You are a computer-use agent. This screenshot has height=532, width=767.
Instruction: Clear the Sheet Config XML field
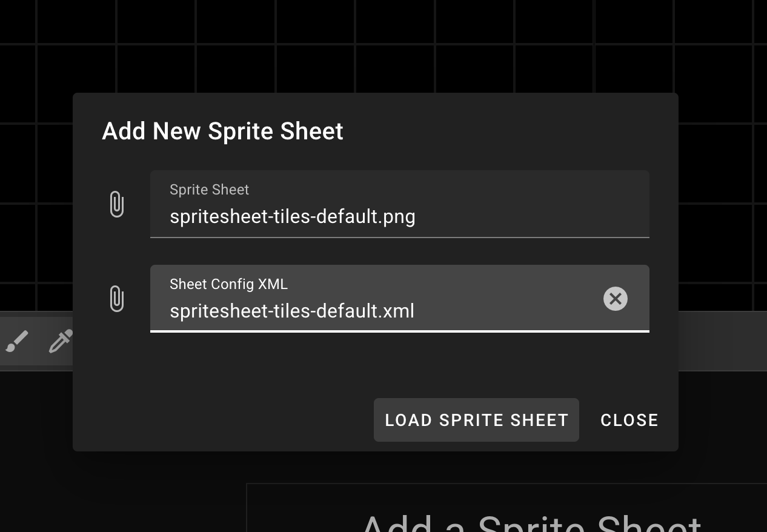pyautogui.click(x=615, y=299)
